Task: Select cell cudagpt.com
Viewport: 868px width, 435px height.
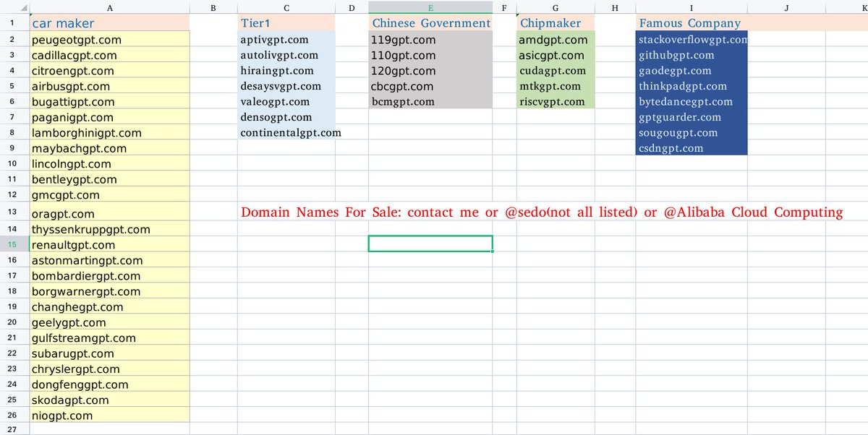Action: (x=555, y=71)
